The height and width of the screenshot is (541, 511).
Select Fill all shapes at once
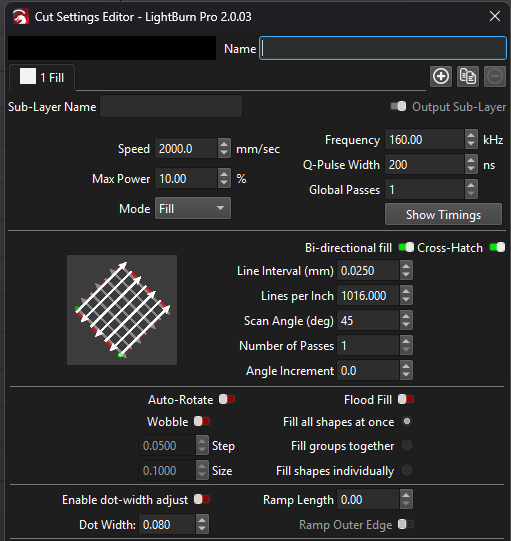(407, 421)
